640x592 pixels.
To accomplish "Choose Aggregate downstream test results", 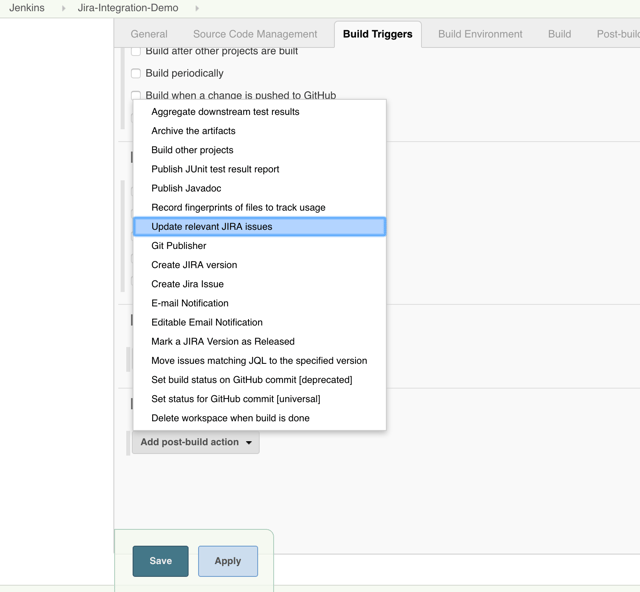I will (260, 111).
